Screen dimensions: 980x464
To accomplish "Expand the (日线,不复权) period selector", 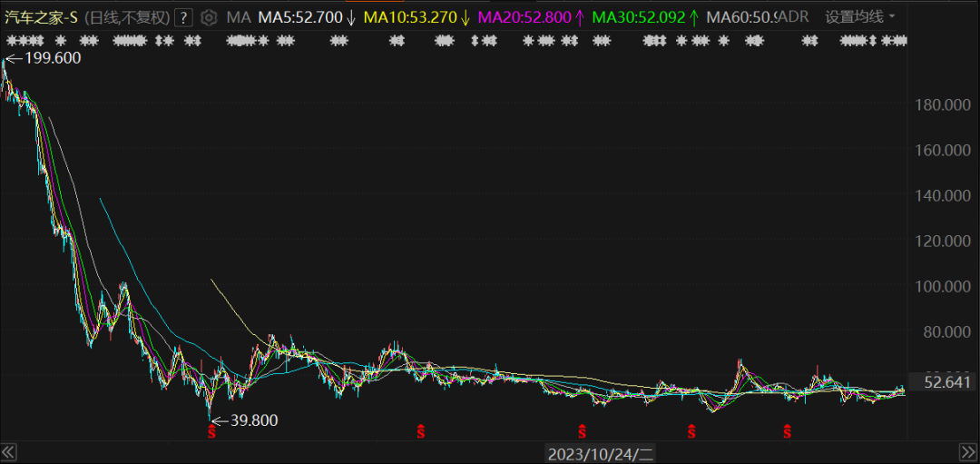I will click(127, 17).
